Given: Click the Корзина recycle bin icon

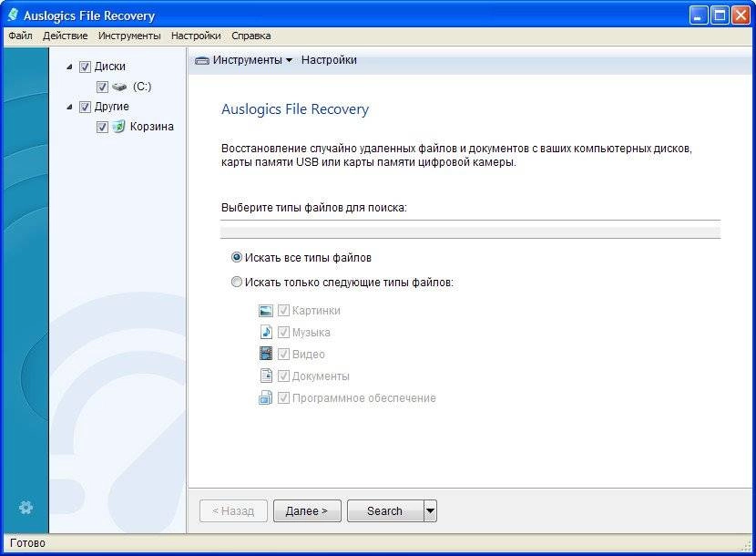Looking at the screenshot, I should [118, 127].
